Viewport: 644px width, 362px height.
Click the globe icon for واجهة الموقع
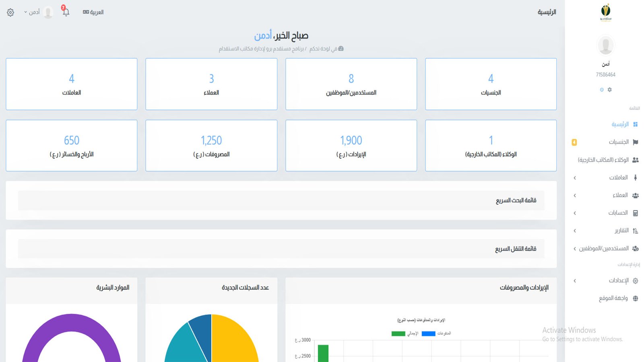[636, 298]
